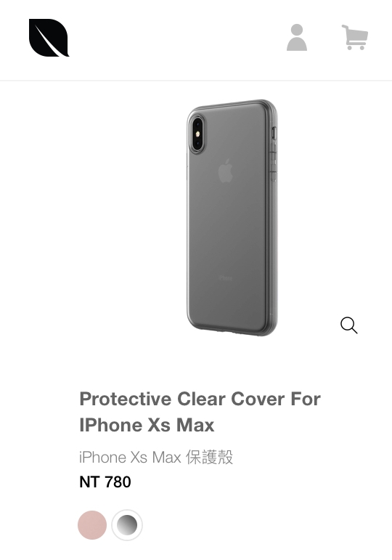Click the side buttons of the pictured case
Viewport: 392px width, 560px height.
point(274,153)
